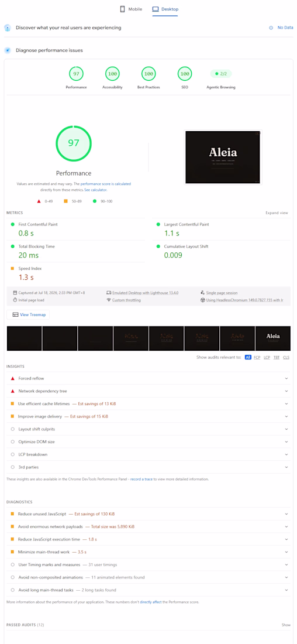This screenshot has height=644, width=297.
Task: Expand Layout shift culprits row
Action: coord(148,429)
